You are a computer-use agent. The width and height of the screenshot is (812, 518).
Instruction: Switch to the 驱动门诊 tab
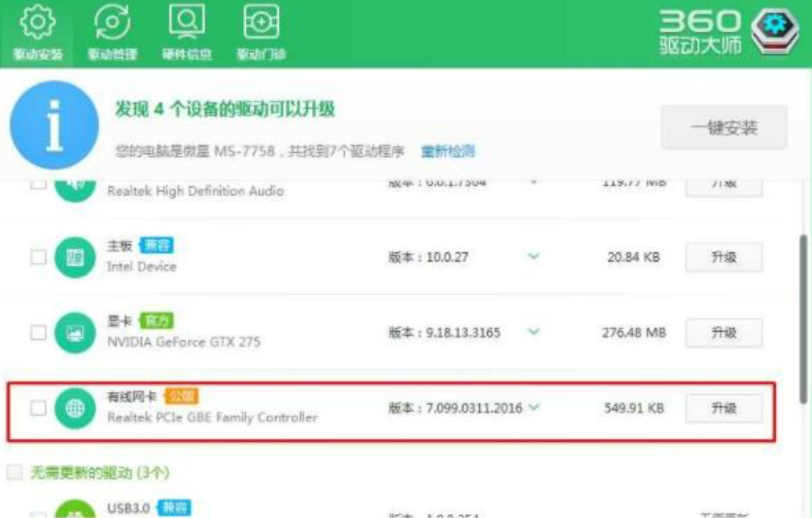[261, 34]
